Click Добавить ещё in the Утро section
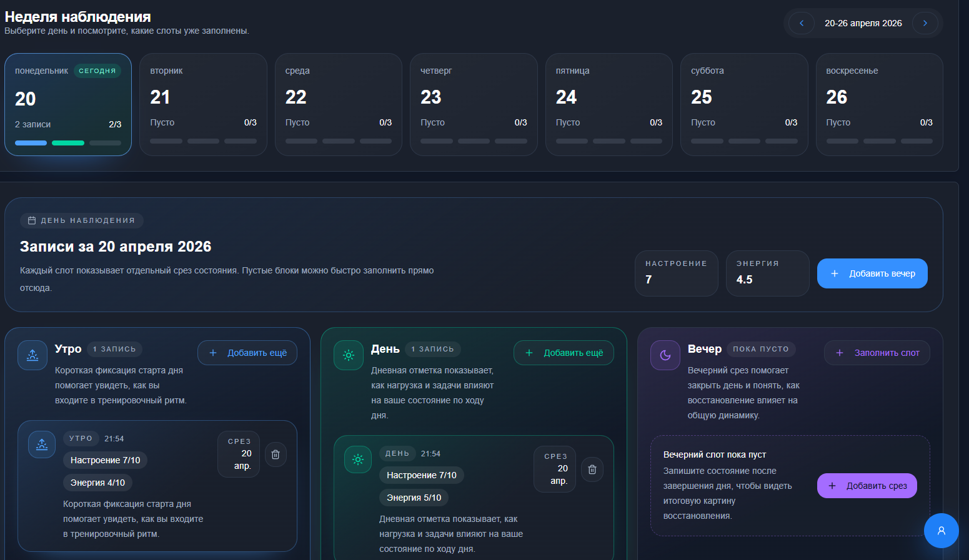 (247, 353)
